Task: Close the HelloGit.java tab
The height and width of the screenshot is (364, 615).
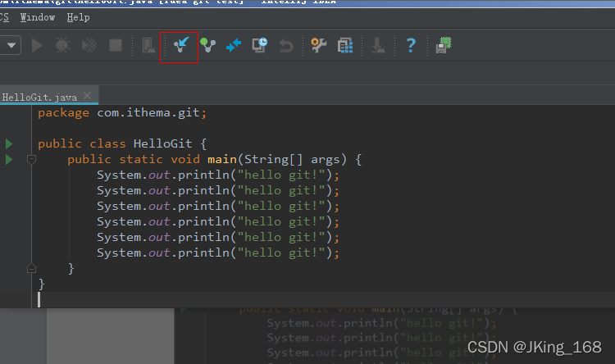Action: [88, 95]
